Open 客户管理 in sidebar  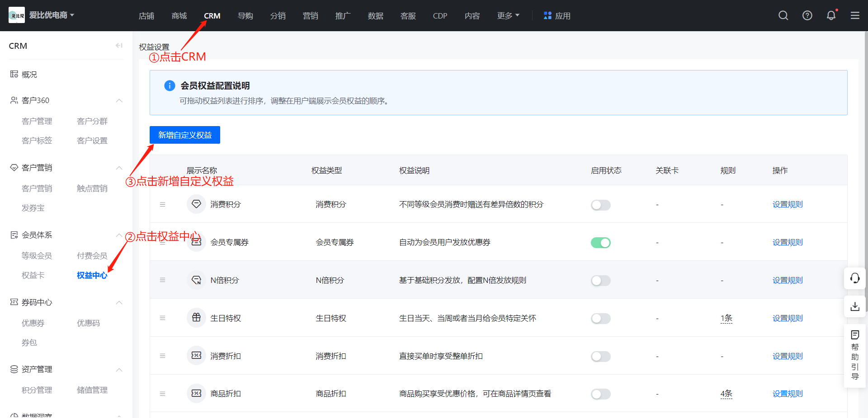37,121
